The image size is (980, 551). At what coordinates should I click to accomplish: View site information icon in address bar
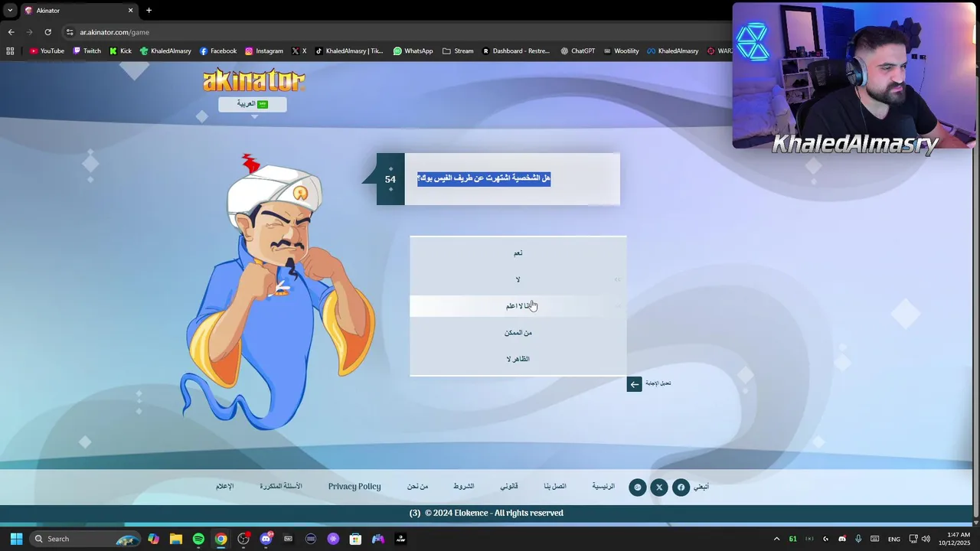pos(70,32)
